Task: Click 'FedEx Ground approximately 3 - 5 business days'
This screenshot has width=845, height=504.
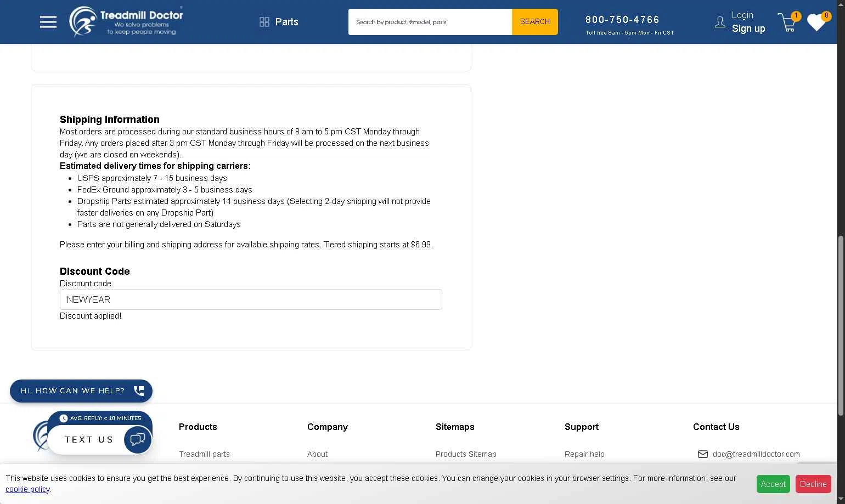Action: [165, 190]
